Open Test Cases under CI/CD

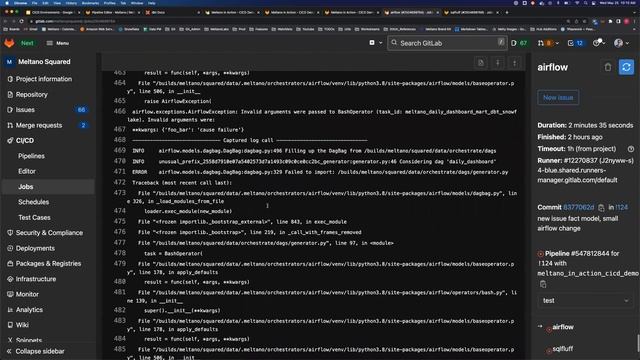click(x=34, y=218)
